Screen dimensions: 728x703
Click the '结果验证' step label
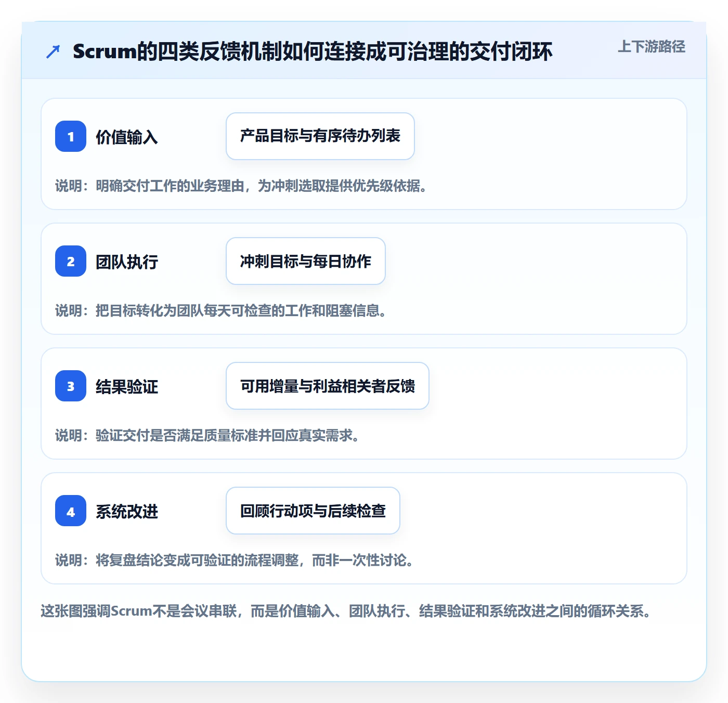point(127,386)
